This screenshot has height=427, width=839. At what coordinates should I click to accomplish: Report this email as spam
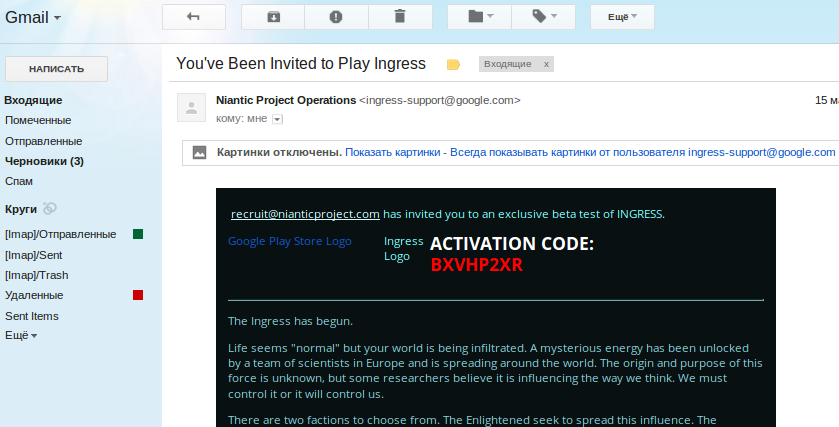click(336, 17)
